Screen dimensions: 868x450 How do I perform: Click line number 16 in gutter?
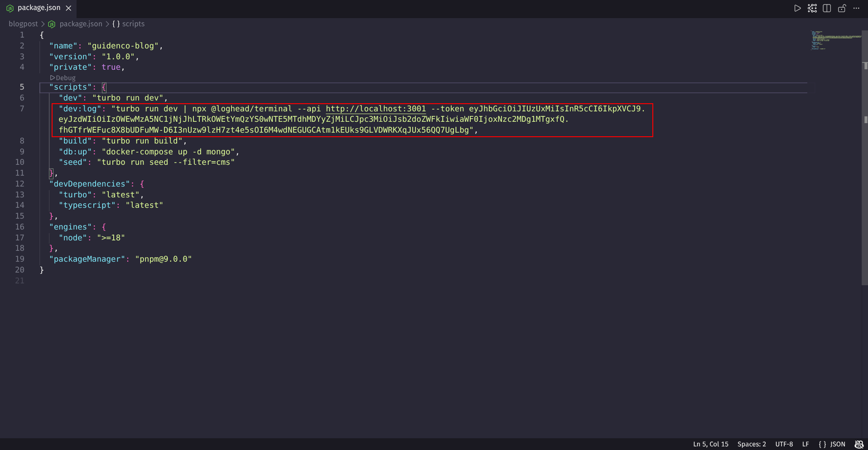(19, 227)
